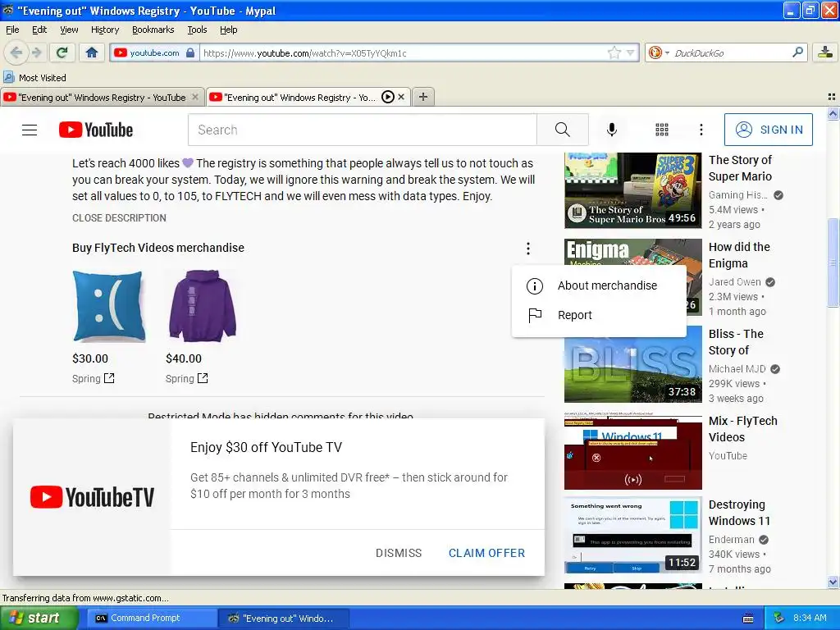This screenshot has width=840, height=630.
Task: Click CLOSE DESCRIPTION
Action: [x=119, y=218]
